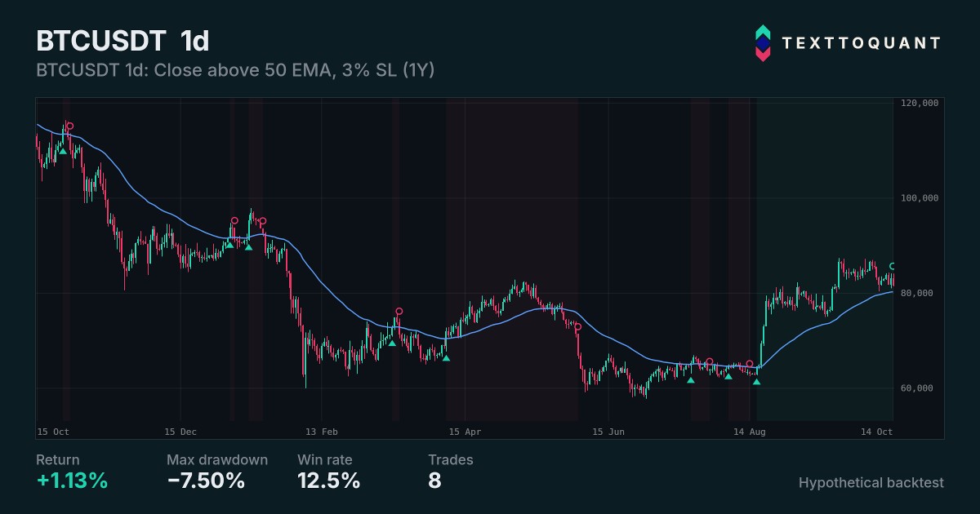The width and height of the screenshot is (980, 514).
Task: Click the first exit circle marker near 15 Oct
Action: [69, 126]
